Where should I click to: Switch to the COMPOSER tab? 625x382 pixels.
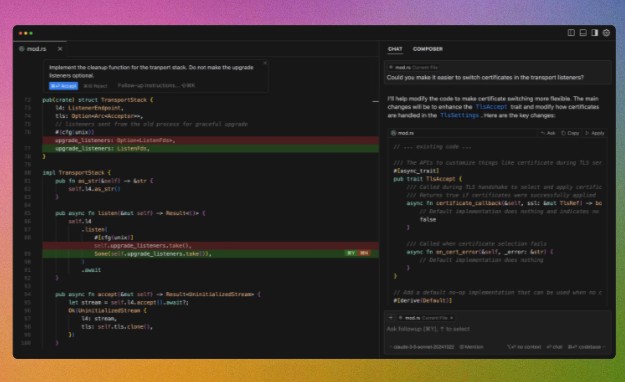coord(428,49)
